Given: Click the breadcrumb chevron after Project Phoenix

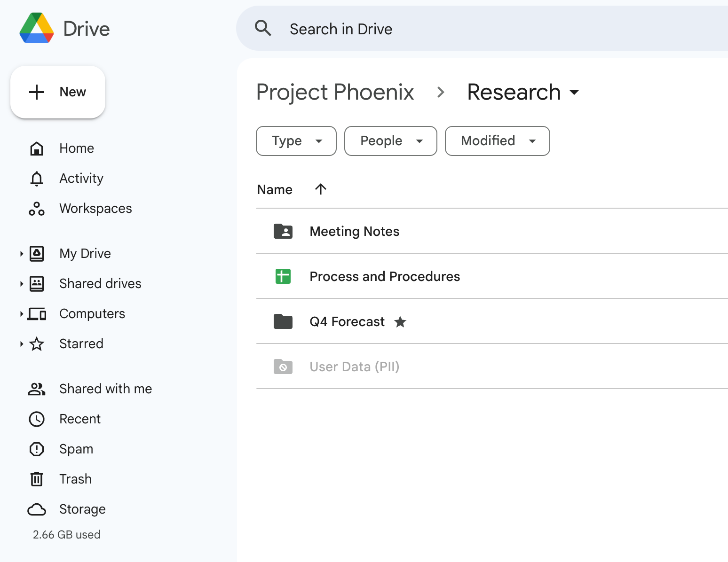Looking at the screenshot, I should click(x=441, y=92).
